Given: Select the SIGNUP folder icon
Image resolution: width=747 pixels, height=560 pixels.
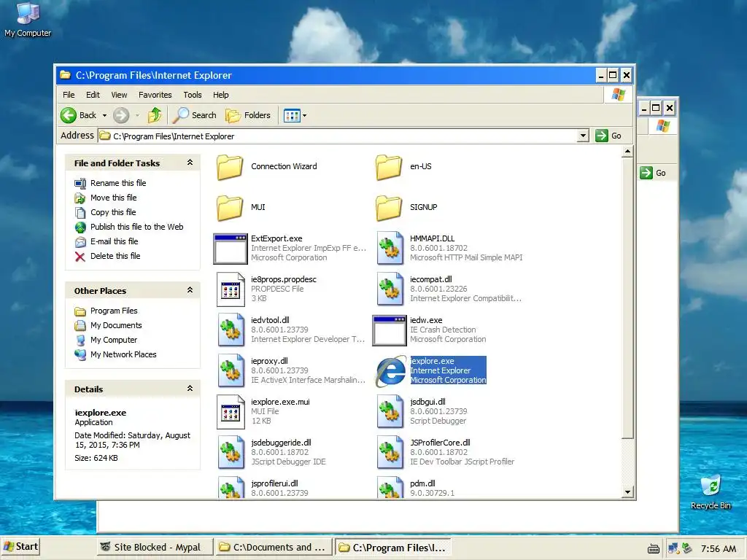Looking at the screenshot, I should 390,208.
